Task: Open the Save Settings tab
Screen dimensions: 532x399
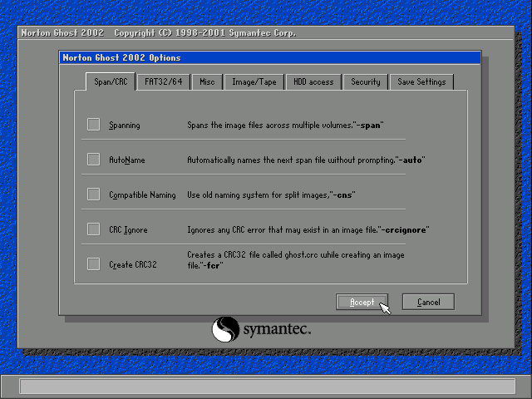Action: pyautogui.click(x=421, y=81)
